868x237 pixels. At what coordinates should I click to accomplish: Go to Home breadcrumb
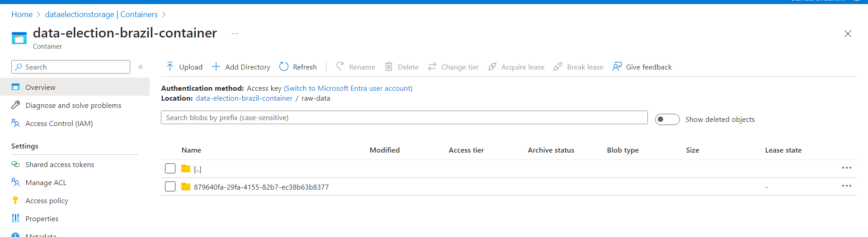coord(22,14)
